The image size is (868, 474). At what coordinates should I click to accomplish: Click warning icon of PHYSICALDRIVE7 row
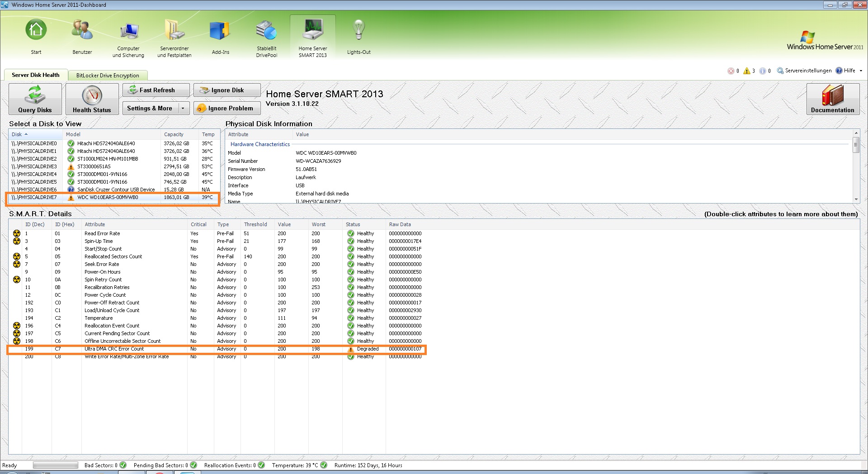[71, 198]
